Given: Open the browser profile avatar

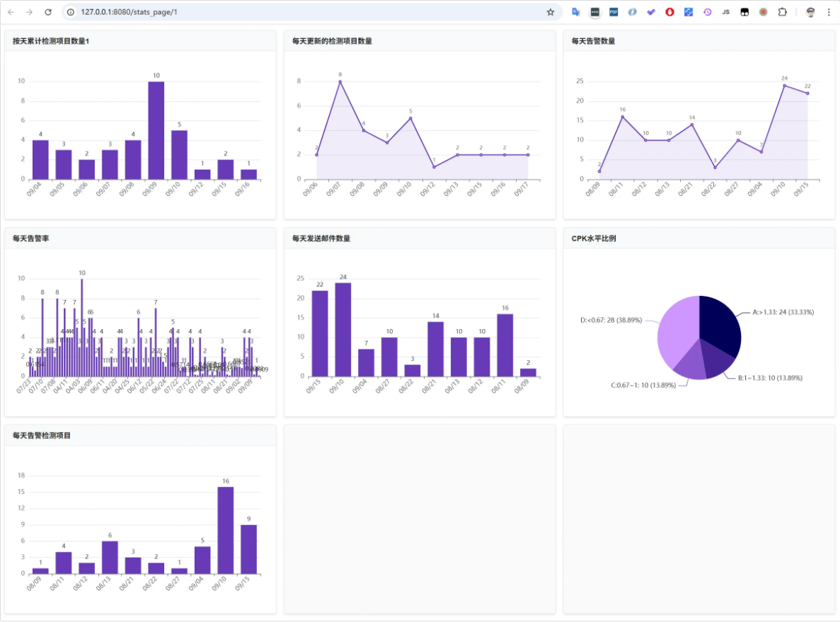Looking at the screenshot, I should coord(810,12).
